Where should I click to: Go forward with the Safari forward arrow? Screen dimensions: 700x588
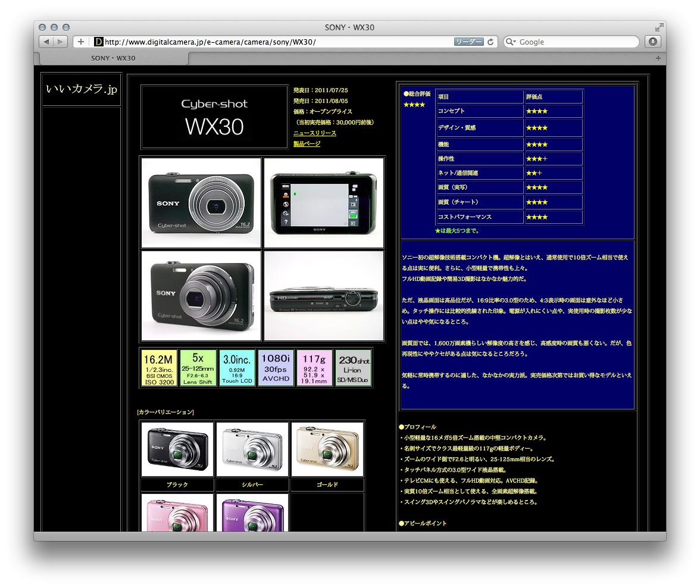60,42
